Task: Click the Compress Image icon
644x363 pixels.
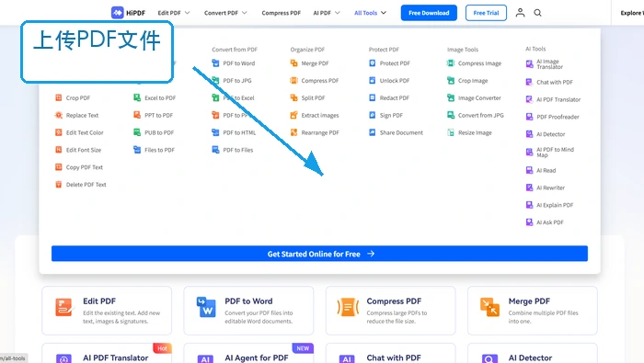Action: click(x=451, y=63)
